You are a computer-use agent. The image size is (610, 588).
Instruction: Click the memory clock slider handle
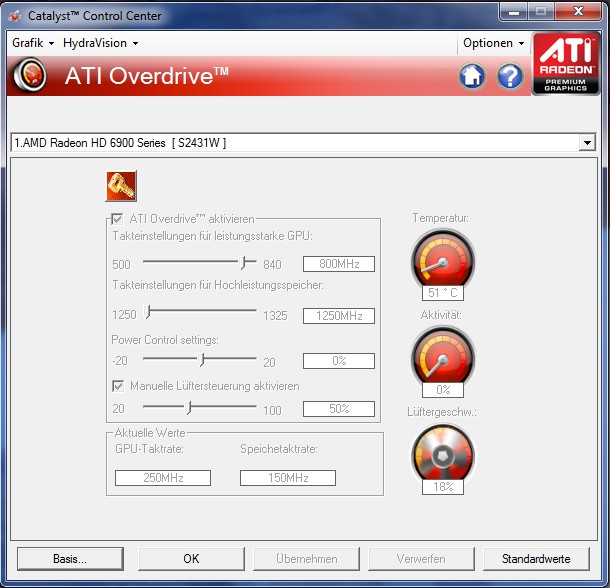point(147,312)
